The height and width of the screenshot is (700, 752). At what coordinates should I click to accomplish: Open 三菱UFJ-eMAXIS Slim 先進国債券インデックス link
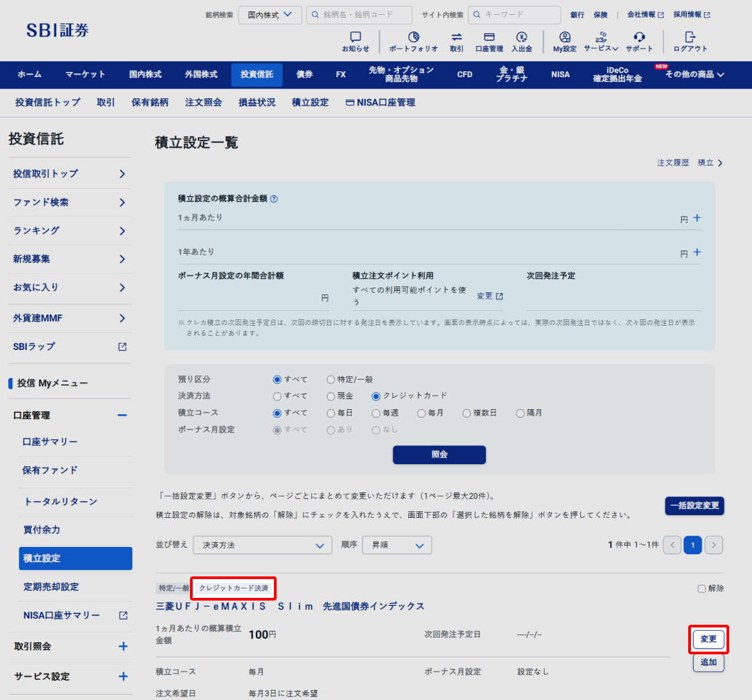[x=290, y=607]
